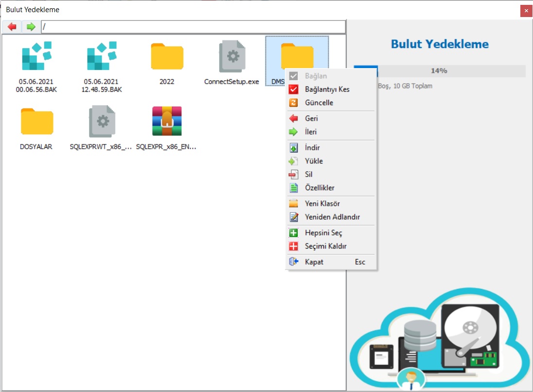Choose İndir to download the item
This screenshot has width=533, height=392.
coord(312,148)
